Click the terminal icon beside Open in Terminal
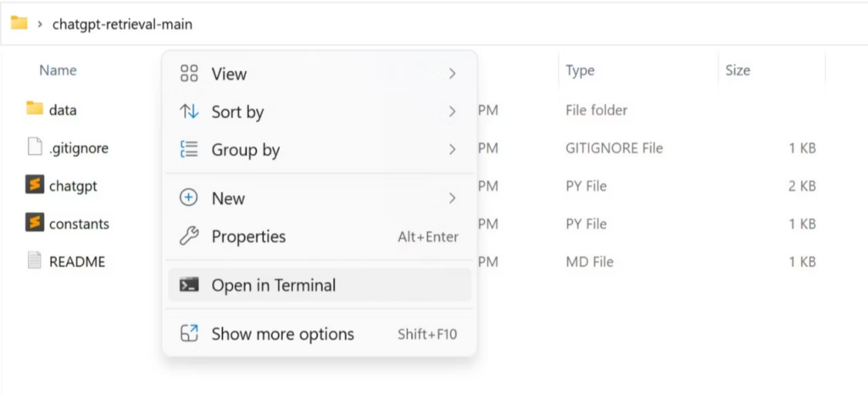 click(189, 285)
